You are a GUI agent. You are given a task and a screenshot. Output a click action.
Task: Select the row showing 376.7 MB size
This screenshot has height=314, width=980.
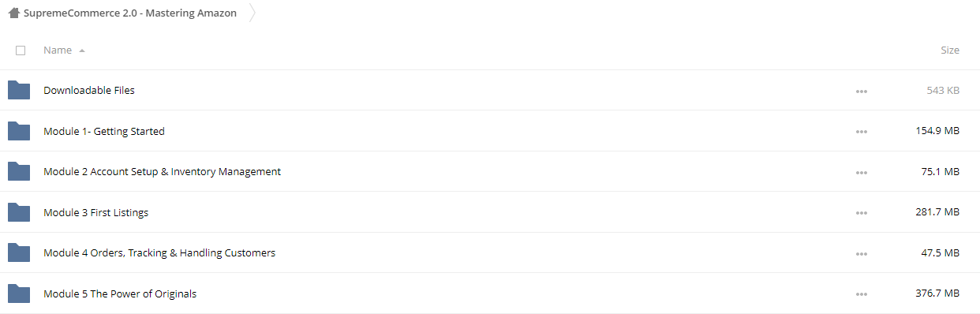point(490,293)
